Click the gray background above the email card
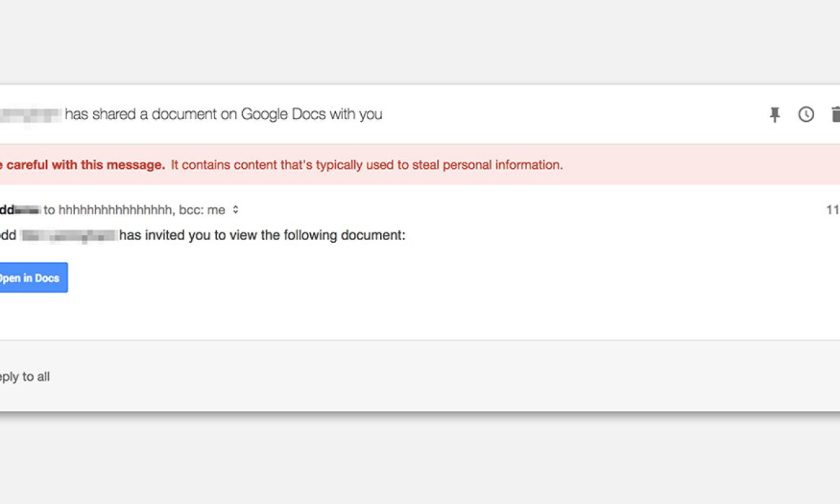The width and height of the screenshot is (840, 504). pyautogui.click(x=420, y=42)
